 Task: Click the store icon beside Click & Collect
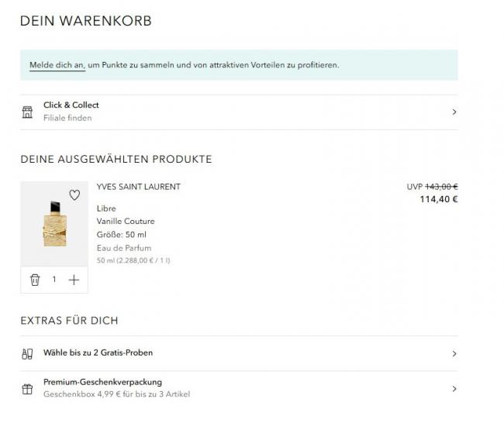tap(28, 112)
